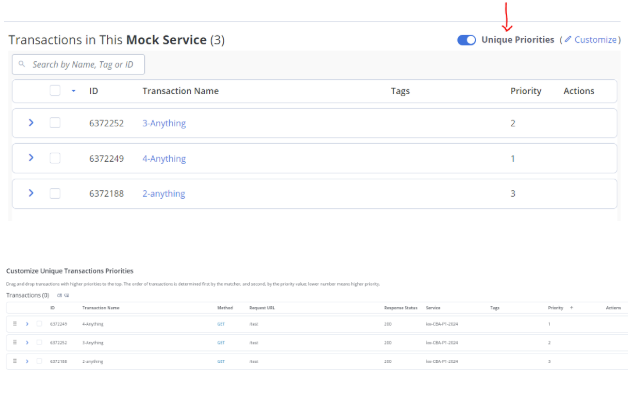Image resolution: width=642 pixels, height=398 pixels.
Task: Click the Actions header in Mock Service table
Action: point(579,91)
